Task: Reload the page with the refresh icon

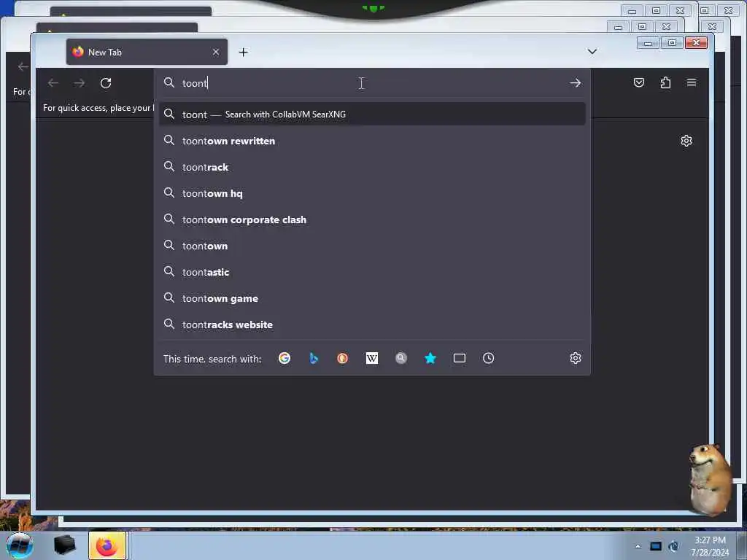Action: pyautogui.click(x=106, y=83)
